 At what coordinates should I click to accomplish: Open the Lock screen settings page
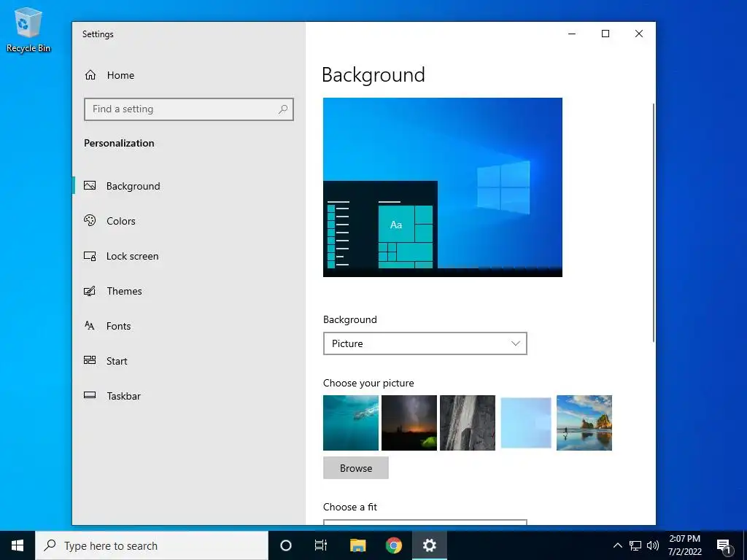133,256
